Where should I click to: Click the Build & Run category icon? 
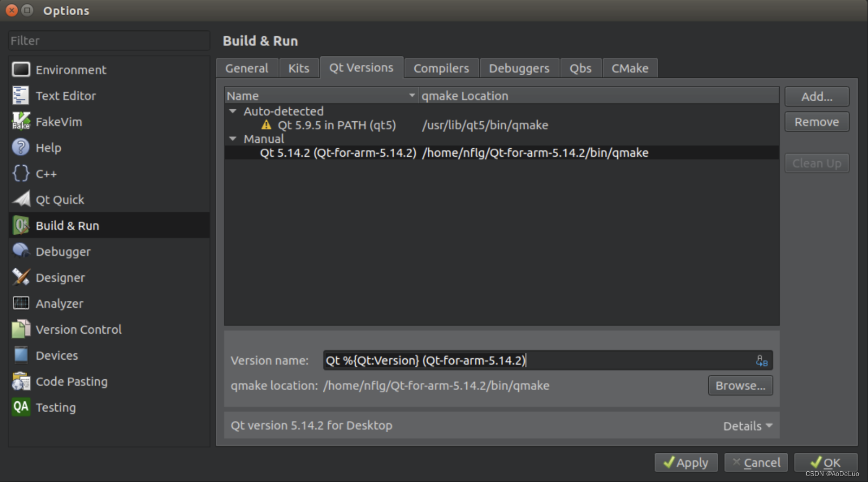click(21, 225)
